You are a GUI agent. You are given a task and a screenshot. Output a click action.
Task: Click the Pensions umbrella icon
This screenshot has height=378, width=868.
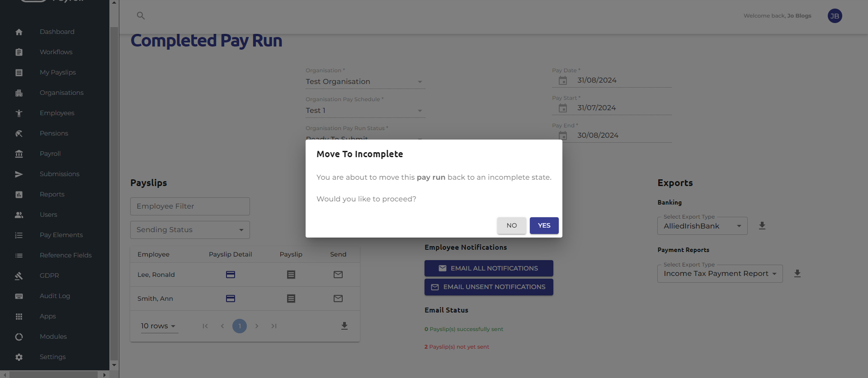19,134
